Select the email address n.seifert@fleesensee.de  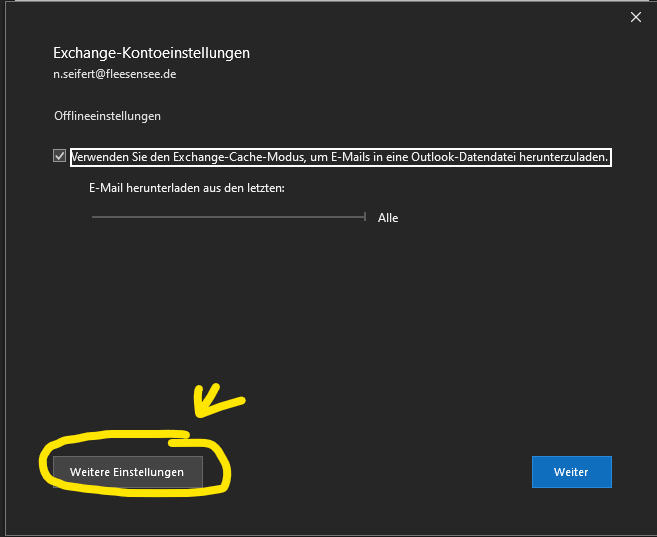coord(114,74)
